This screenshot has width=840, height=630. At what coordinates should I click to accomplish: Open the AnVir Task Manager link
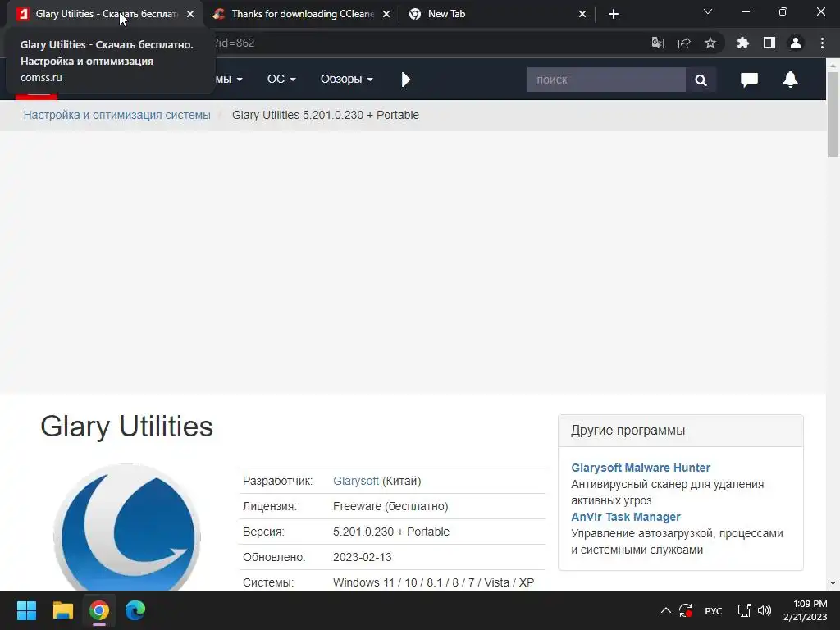click(626, 517)
